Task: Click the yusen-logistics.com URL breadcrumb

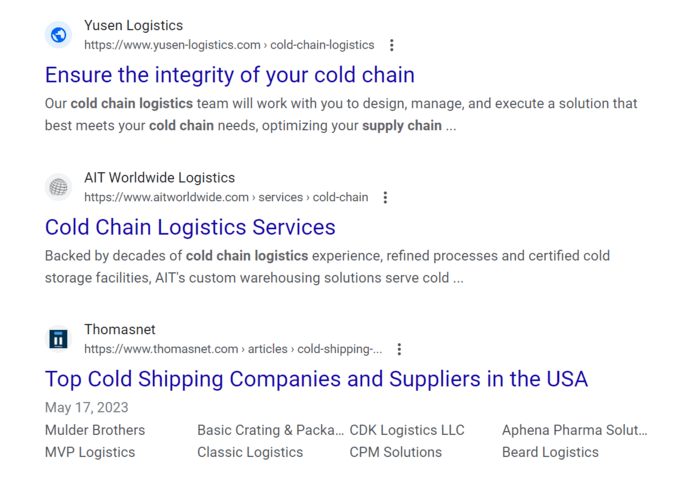Action: pyautogui.click(x=229, y=45)
